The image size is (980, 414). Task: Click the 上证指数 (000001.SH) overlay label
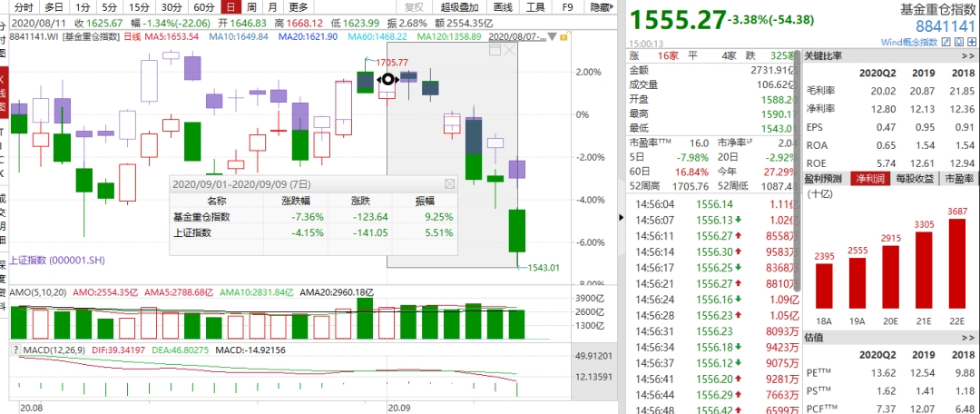coord(56,261)
